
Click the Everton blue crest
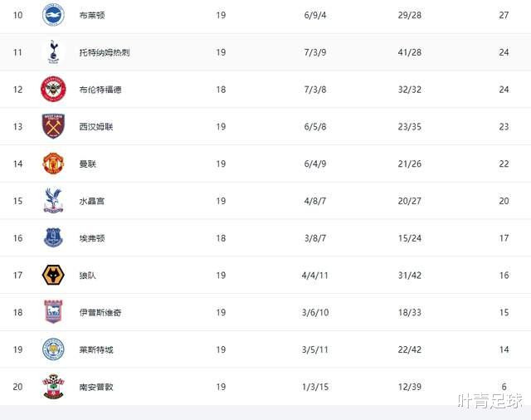click(53, 237)
